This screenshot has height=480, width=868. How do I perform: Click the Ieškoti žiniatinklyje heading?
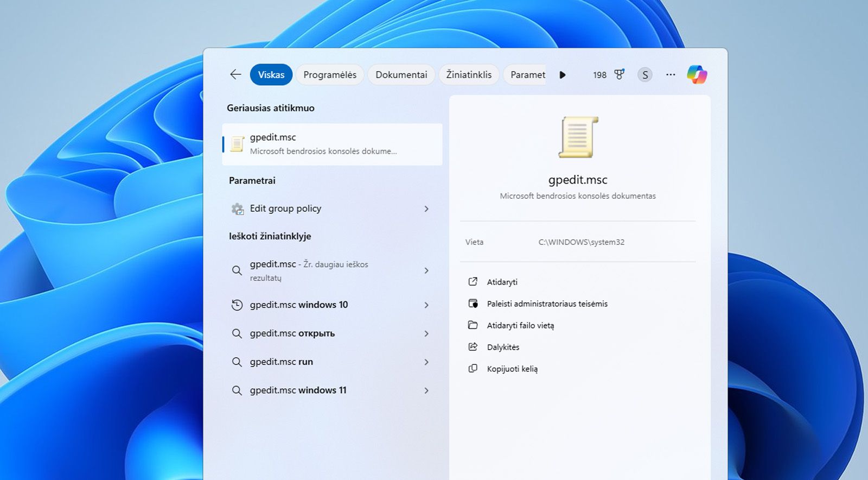(270, 236)
